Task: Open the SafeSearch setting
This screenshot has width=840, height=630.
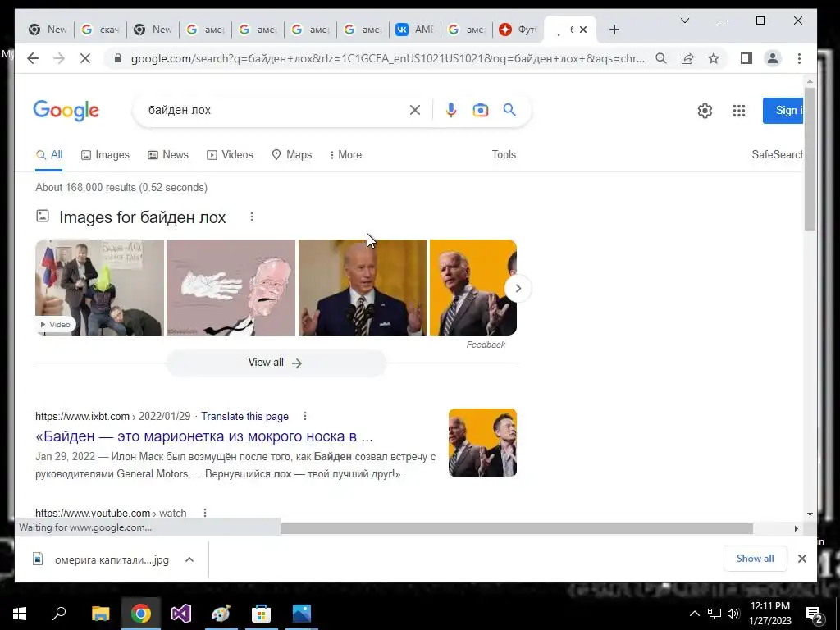Action: click(x=777, y=155)
